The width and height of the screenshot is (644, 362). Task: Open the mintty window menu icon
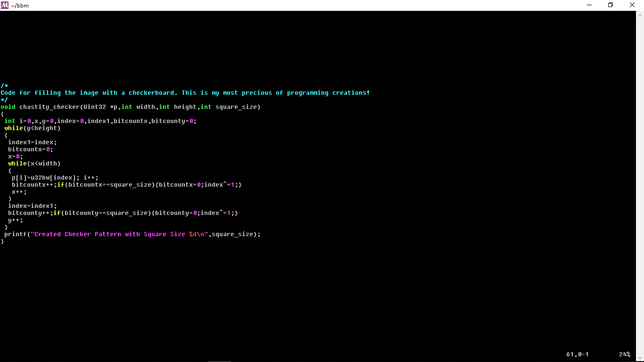[x=5, y=5]
